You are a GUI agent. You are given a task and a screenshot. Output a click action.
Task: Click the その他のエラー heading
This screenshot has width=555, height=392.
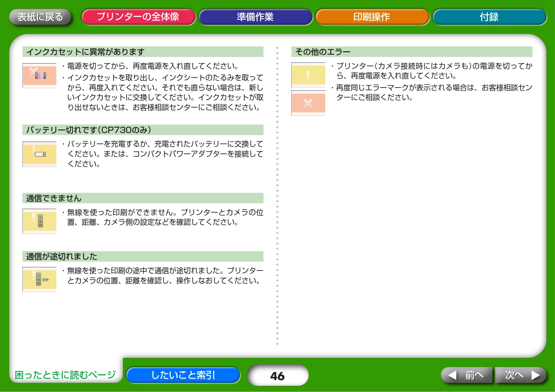412,52
